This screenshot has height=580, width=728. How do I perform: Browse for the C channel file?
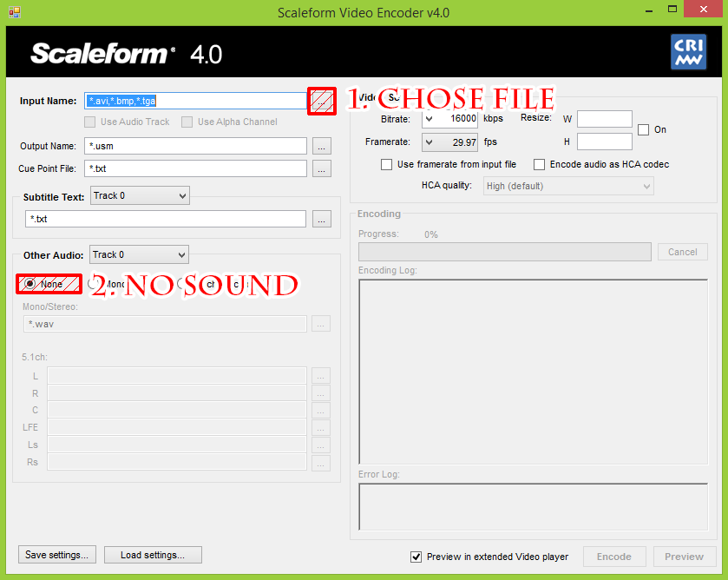click(321, 410)
